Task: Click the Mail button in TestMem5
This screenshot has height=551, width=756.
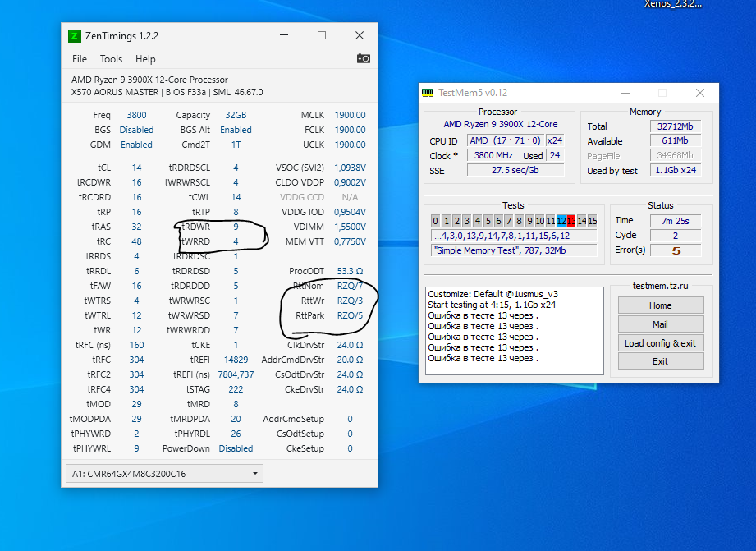Action: [661, 324]
